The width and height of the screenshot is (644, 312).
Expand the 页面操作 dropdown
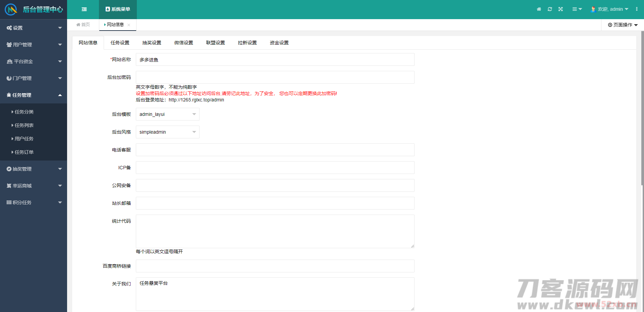coord(623,25)
